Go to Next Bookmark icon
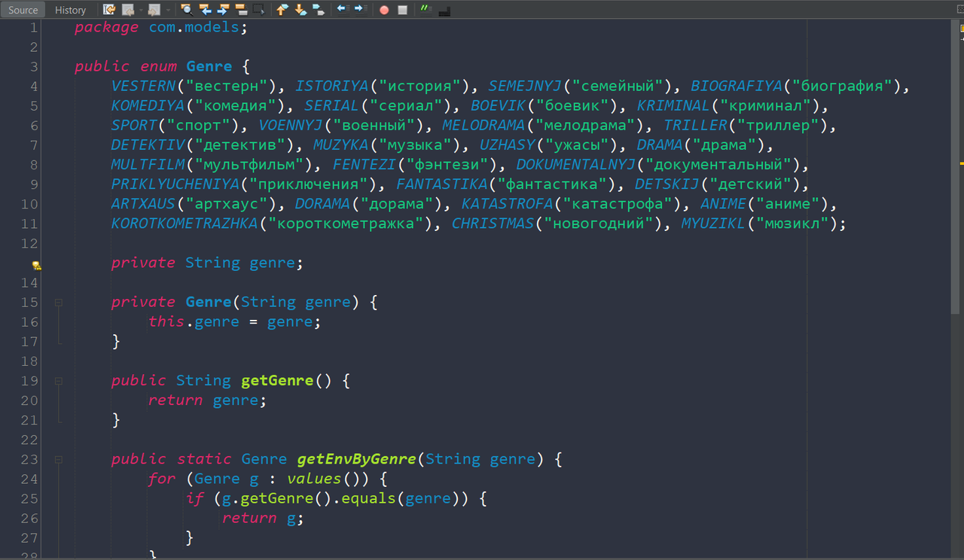This screenshot has width=964, height=560. pyautogui.click(x=300, y=10)
